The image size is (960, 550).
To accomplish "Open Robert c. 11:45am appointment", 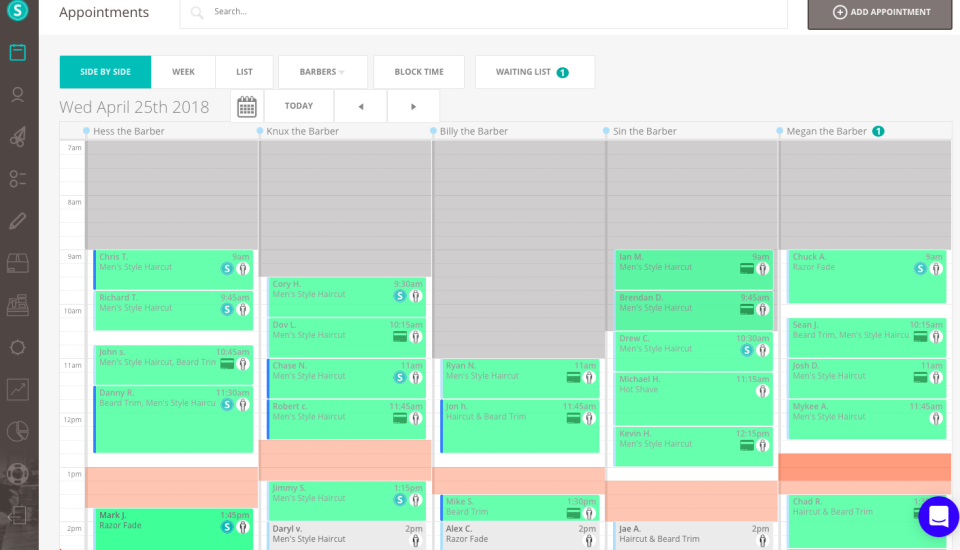I will click(347, 420).
